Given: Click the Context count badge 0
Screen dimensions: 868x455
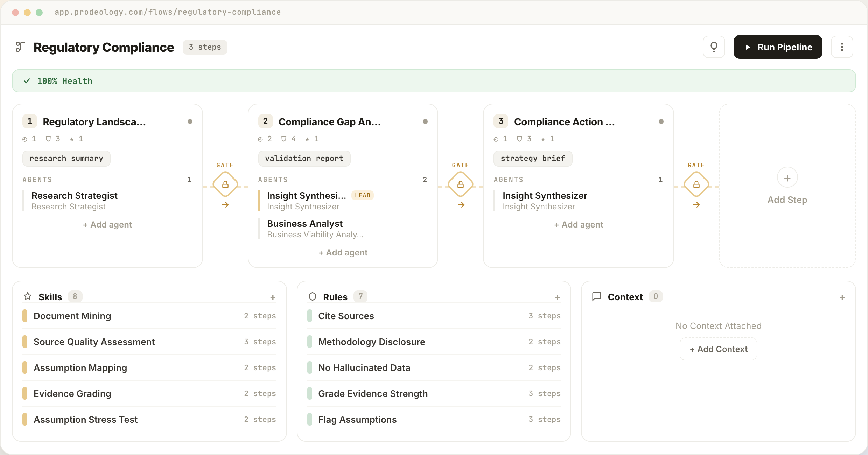Looking at the screenshot, I should click(x=656, y=296).
